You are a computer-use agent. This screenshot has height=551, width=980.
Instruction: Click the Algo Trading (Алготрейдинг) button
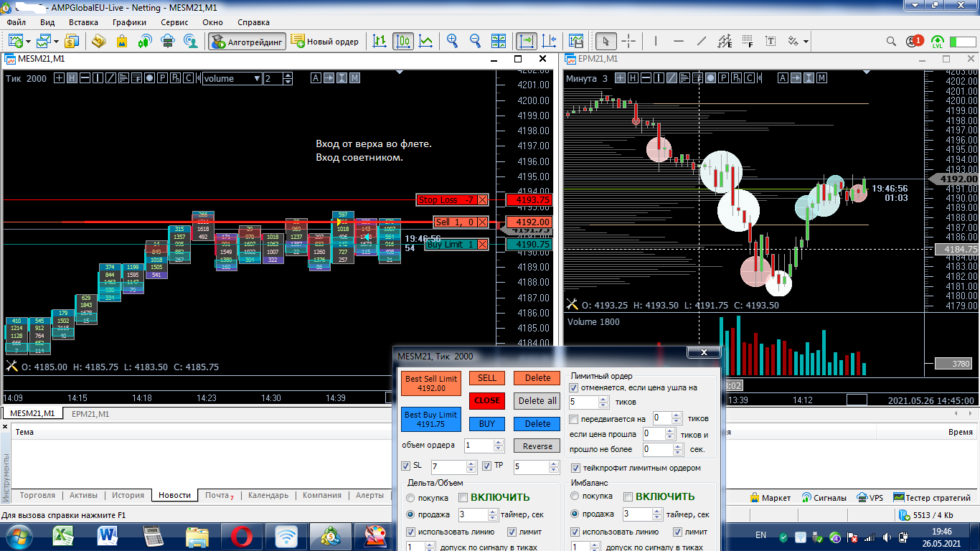click(x=247, y=42)
